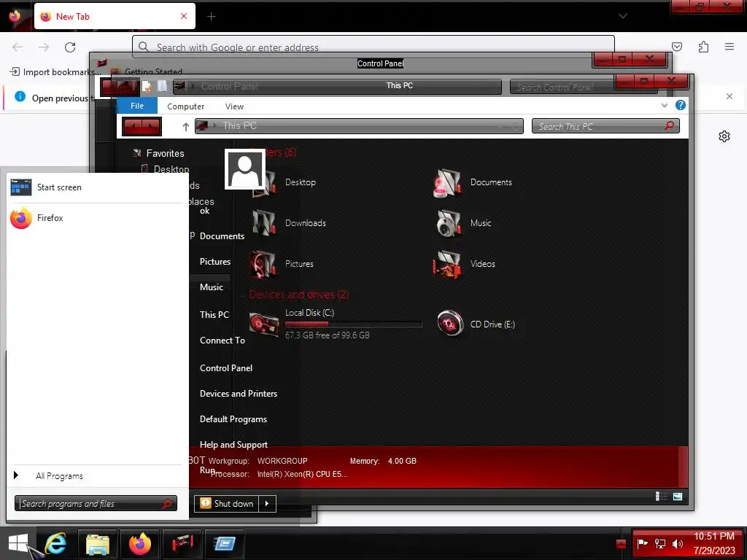
Task: Open This PC from Start menu list
Action: point(214,315)
